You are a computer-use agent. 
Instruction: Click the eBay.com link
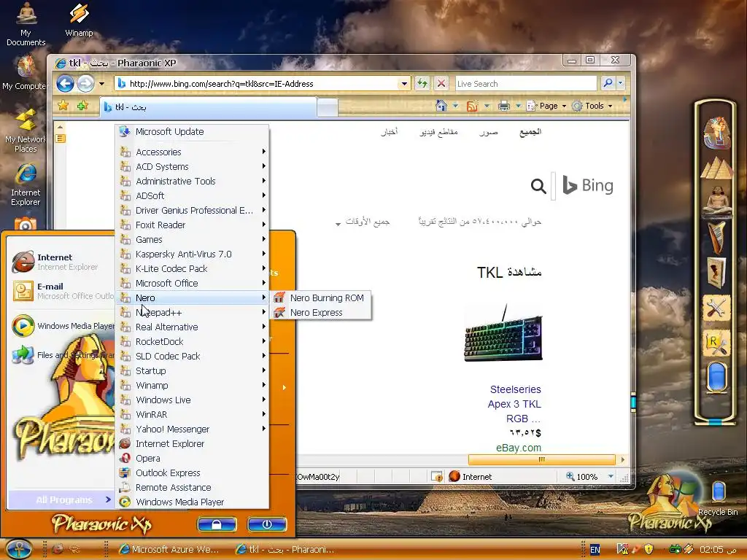[519, 448]
